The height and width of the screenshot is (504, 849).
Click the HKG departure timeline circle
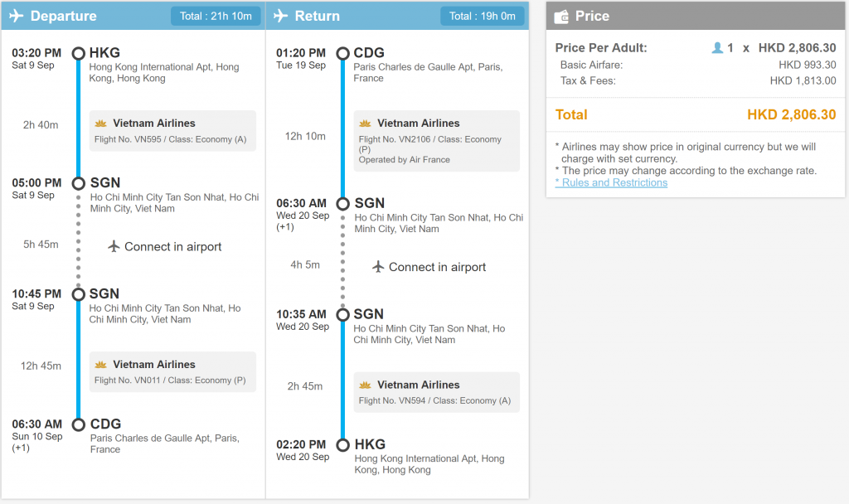pyautogui.click(x=79, y=53)
